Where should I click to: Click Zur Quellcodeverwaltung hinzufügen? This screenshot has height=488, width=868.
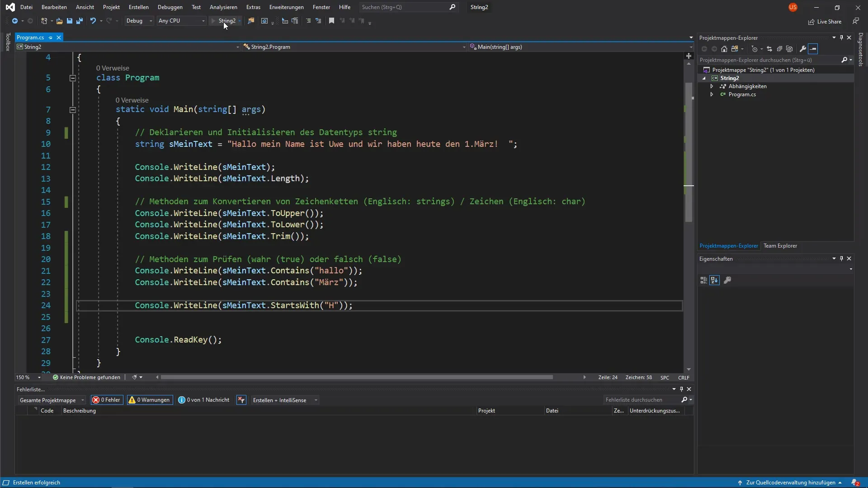pos(790,483)
